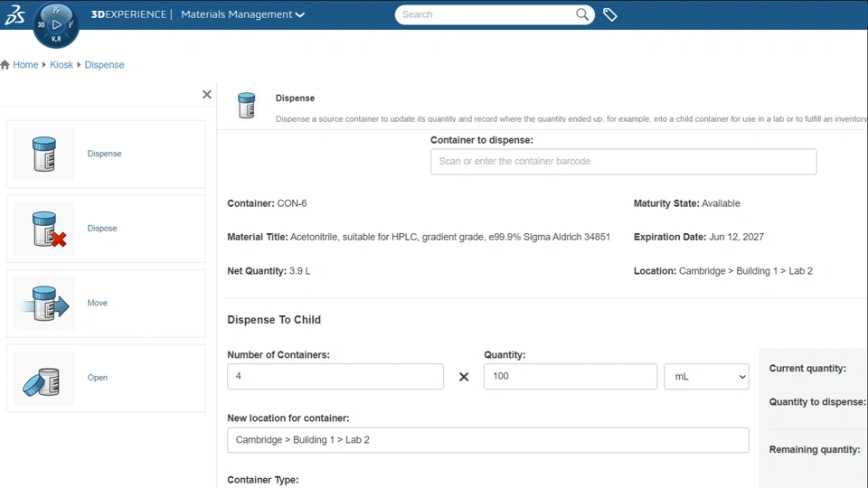Click the Current quantity label
Image resolution: width=868 pixels, height=488 pixels.
[807, 368]
